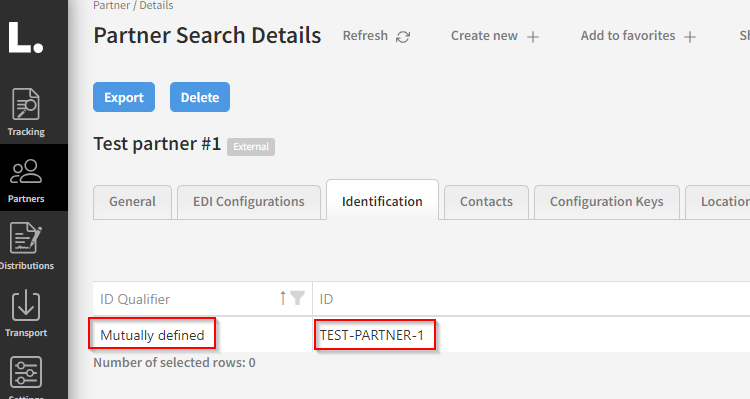
Task: Toggle sort arrow on ID Qualifier column
Action: 283,298
